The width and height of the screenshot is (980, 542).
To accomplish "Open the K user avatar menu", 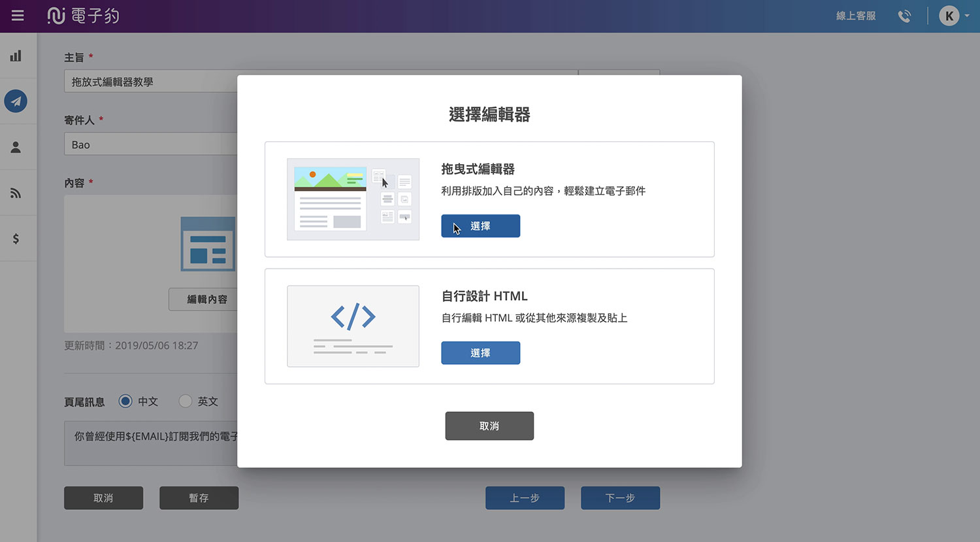I will click(x=949, y=16).
